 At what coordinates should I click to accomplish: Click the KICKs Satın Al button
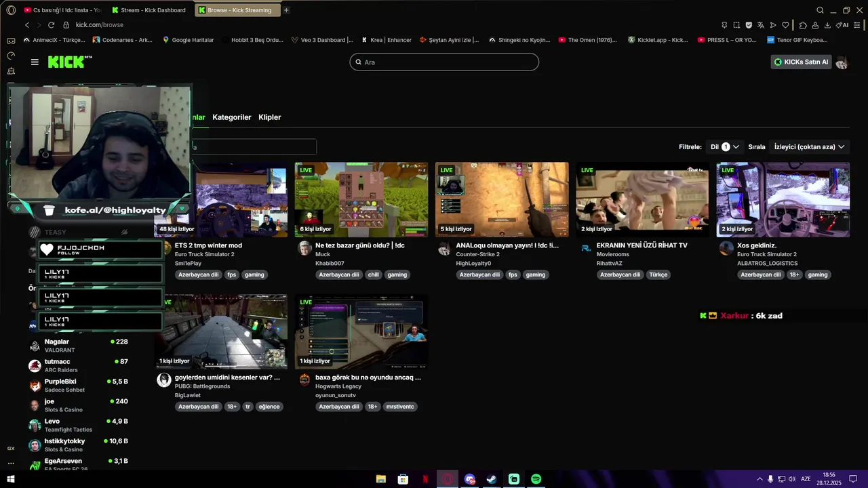tap(802, 62)
